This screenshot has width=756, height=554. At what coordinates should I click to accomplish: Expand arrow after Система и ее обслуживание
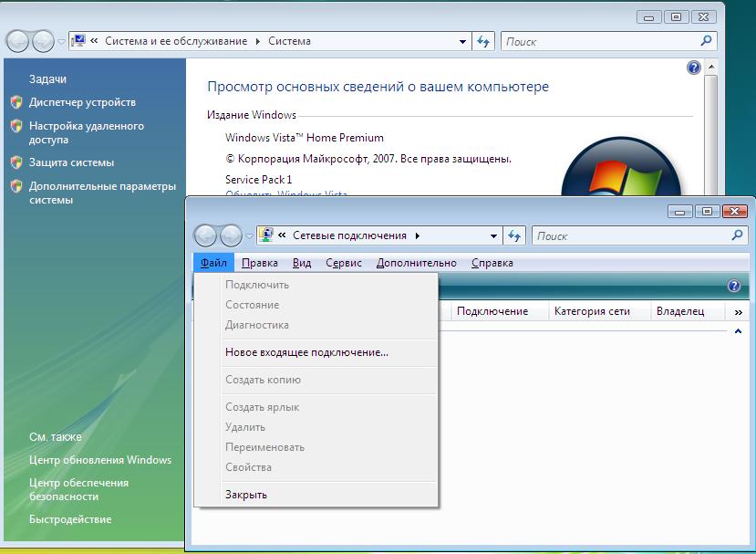tap(258, 41)
